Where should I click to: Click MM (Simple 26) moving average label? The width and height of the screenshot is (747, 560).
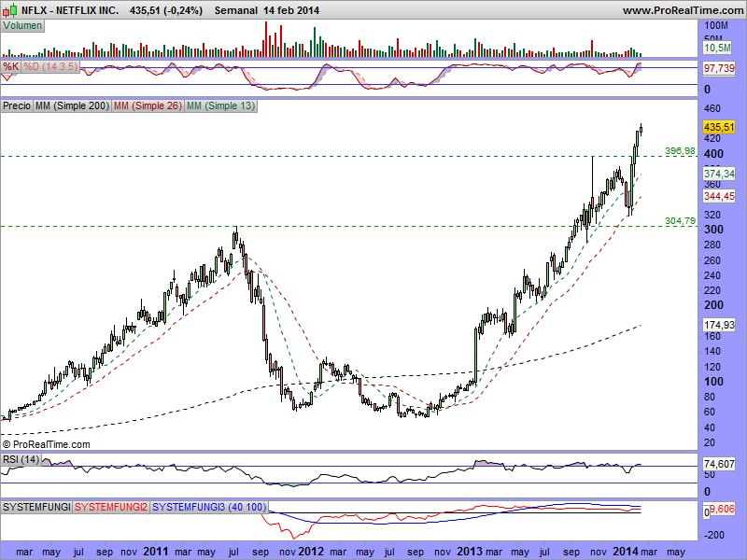coord(148,105)
